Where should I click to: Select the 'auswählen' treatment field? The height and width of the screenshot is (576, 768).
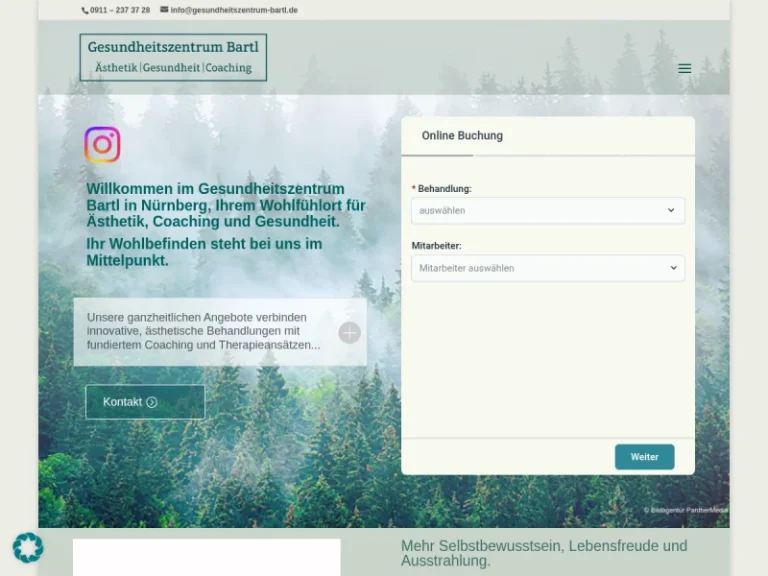click(535, 211)
